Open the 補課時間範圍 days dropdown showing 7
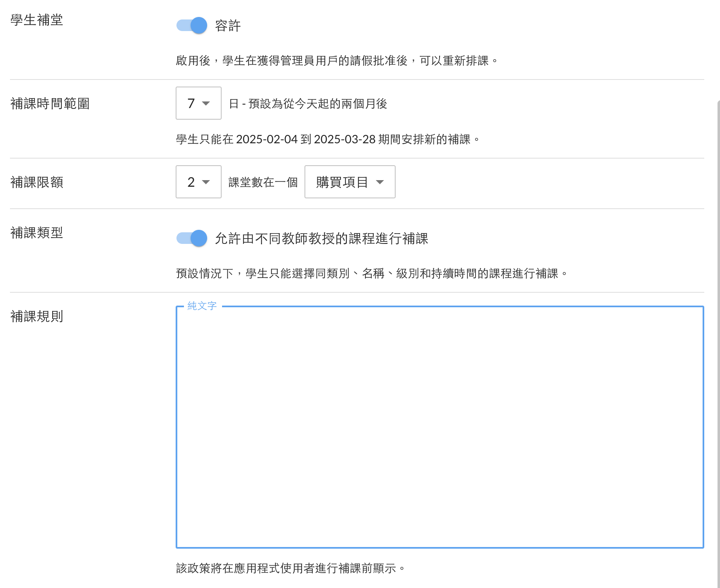 click(198, 103)
